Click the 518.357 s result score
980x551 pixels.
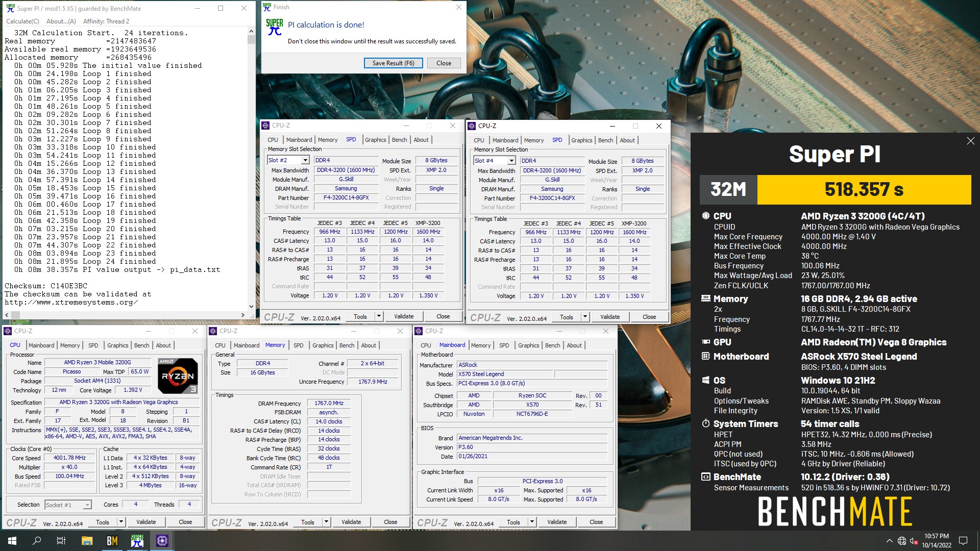864,190
